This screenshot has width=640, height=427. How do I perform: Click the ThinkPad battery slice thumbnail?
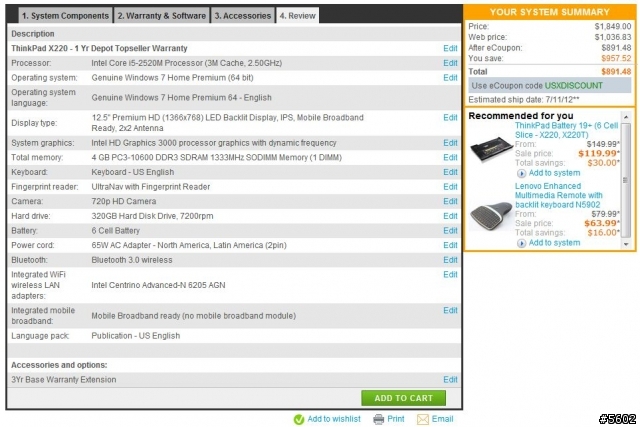491,149
